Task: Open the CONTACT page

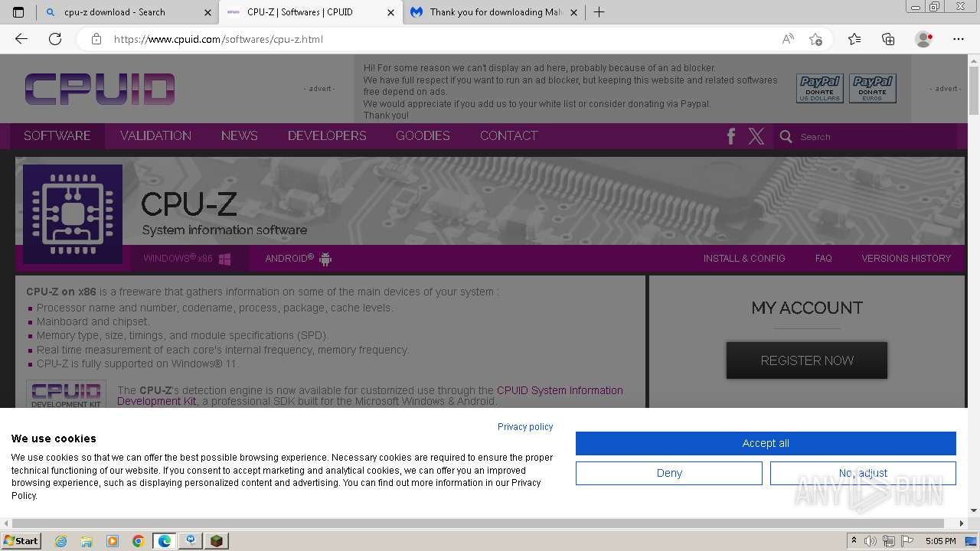Action: pos(509,135)
